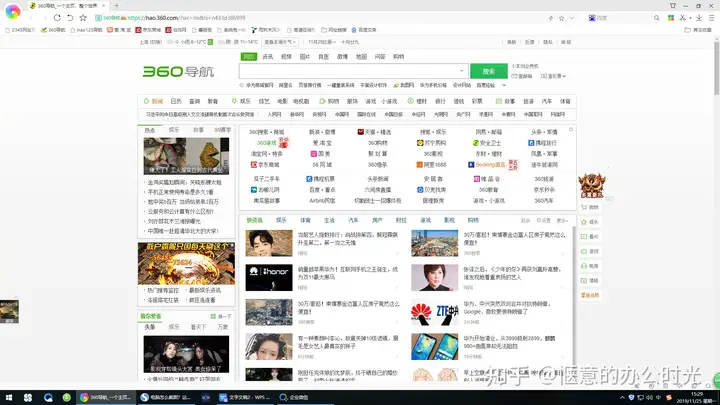
Task: Open the 携程旅行 site link
Action: click(542, 143)
